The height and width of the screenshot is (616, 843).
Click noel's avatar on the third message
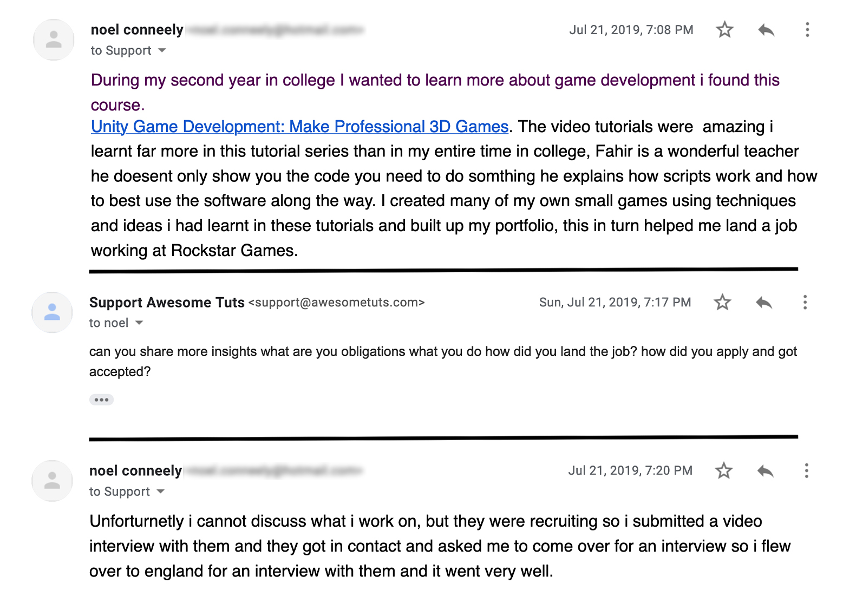52,481
